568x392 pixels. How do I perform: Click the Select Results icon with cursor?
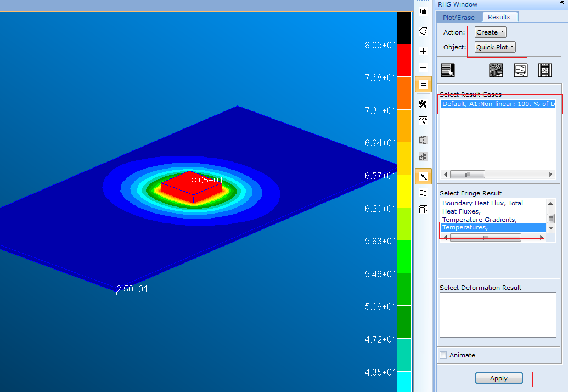click(448, 70)
